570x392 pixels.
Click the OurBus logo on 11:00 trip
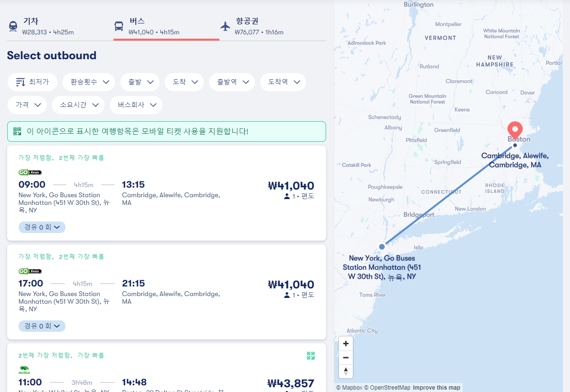[x=24, y=370]
